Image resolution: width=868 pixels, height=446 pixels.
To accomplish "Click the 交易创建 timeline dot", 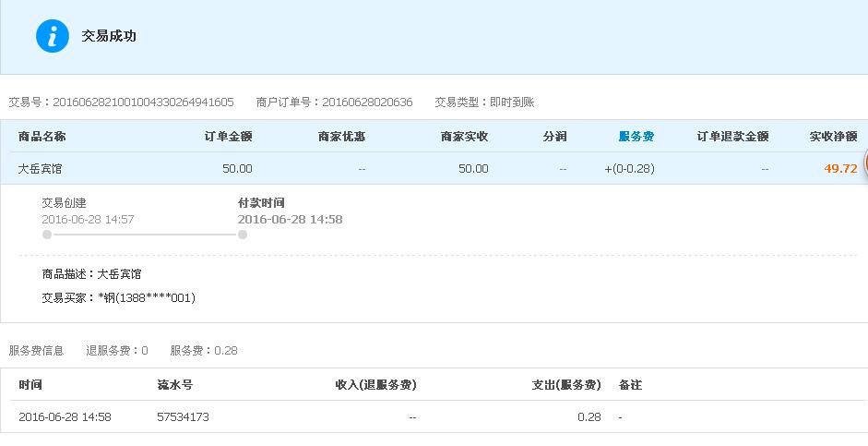I will point(47,235).
